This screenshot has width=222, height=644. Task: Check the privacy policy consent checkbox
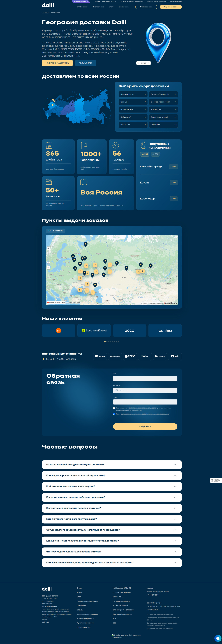114,408
